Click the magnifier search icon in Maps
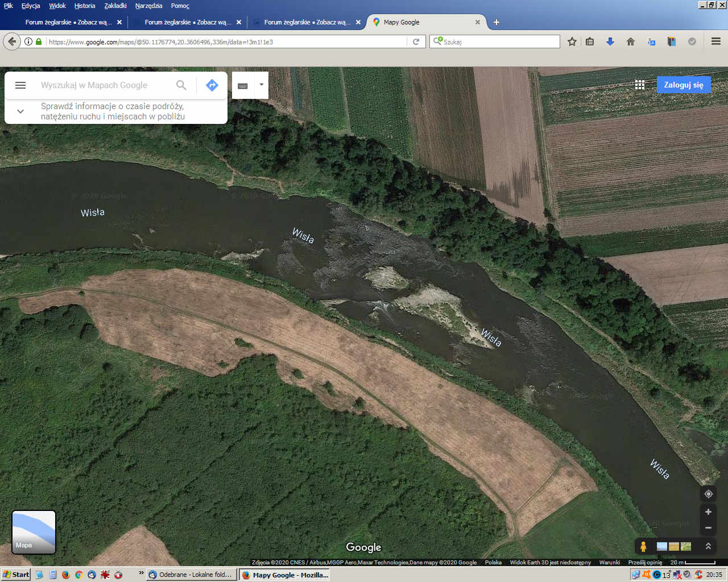The image size is (728, 582). (x=181, y=85)
